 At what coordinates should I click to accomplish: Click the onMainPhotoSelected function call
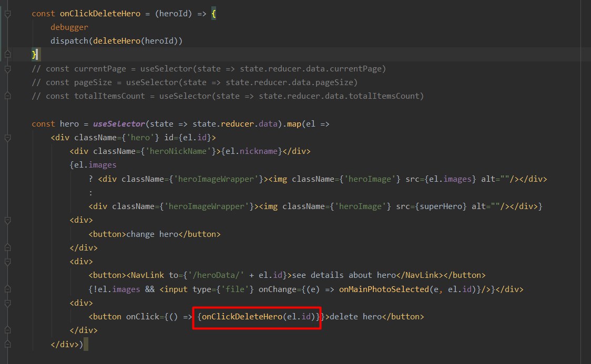click(384, 289)
